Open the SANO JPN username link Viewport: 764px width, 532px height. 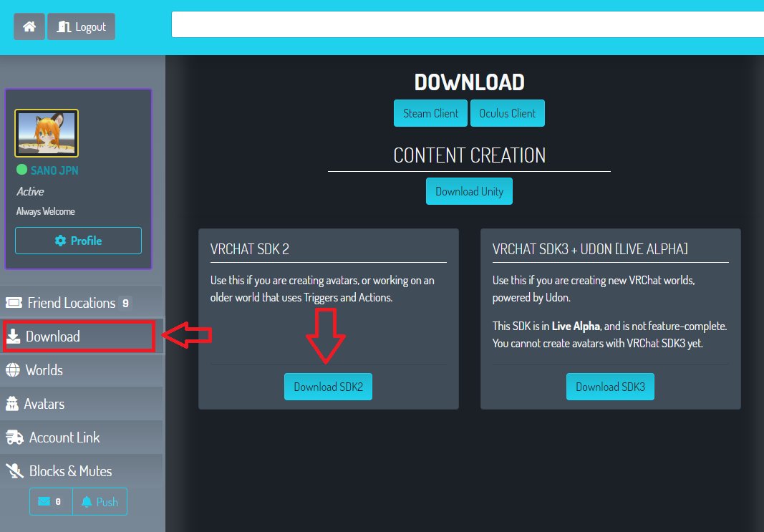click(x=54, y=170)
